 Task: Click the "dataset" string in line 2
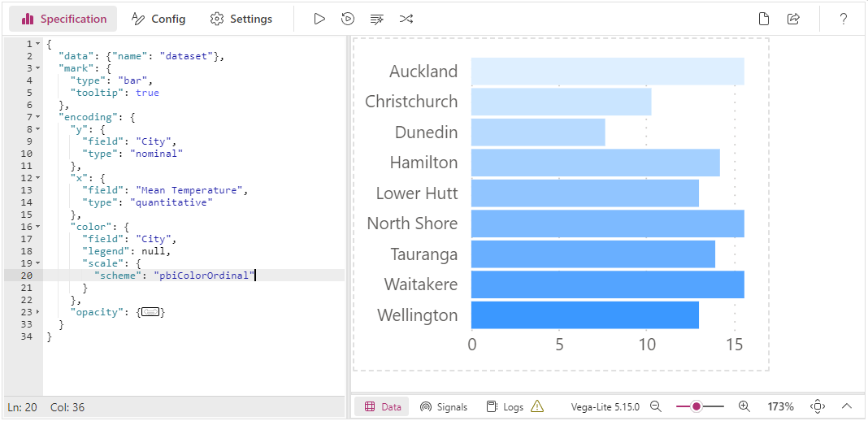(x=186, y=56)
